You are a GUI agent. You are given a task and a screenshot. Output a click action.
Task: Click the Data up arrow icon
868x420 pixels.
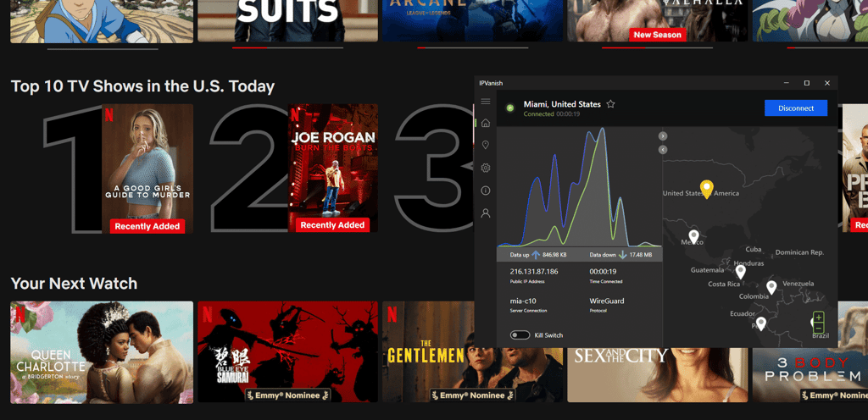pyautogui.click(x=536, y=255)
